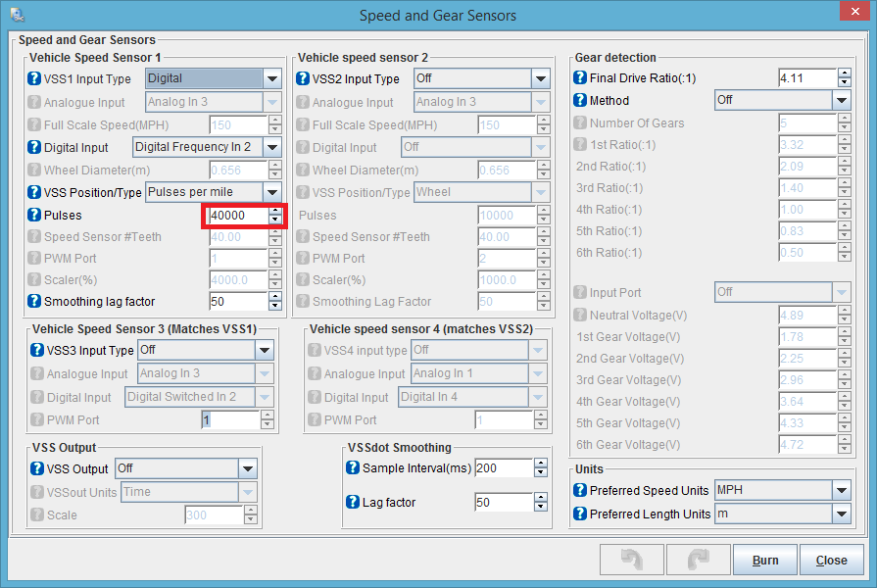Click the VSSdot Lag factor field
This screenshot has width=877, height=588.
(504, 503)
